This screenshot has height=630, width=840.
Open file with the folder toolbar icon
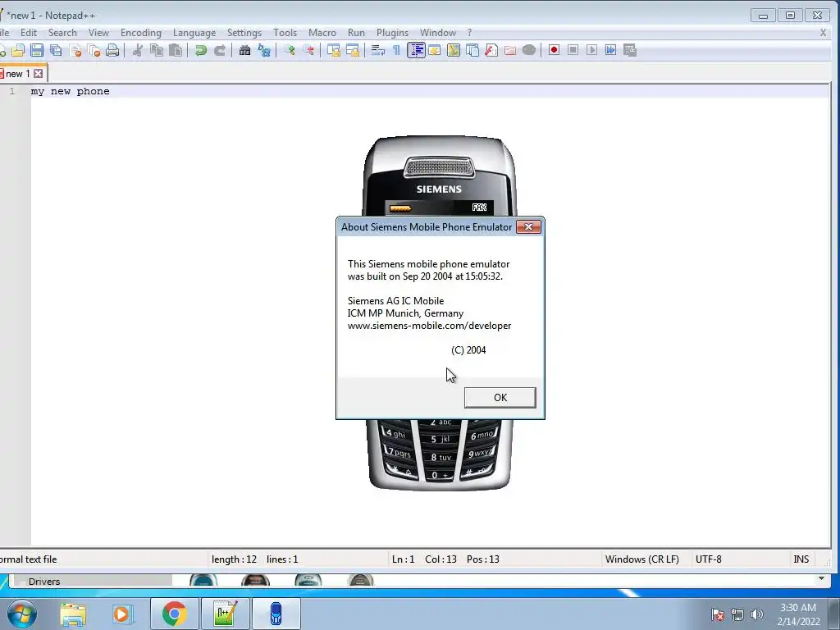[18, 50]
